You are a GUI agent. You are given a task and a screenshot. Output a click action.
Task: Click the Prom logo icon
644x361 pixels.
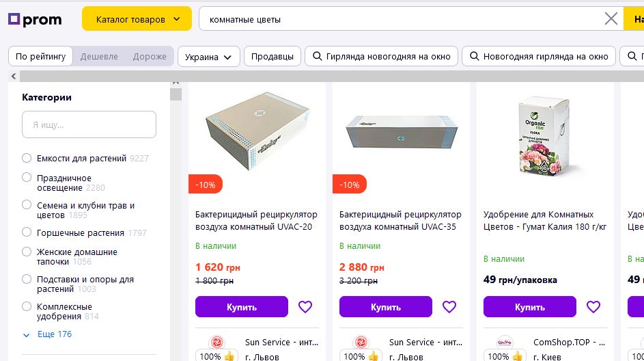pyautogui.click(x=14, y=19)
